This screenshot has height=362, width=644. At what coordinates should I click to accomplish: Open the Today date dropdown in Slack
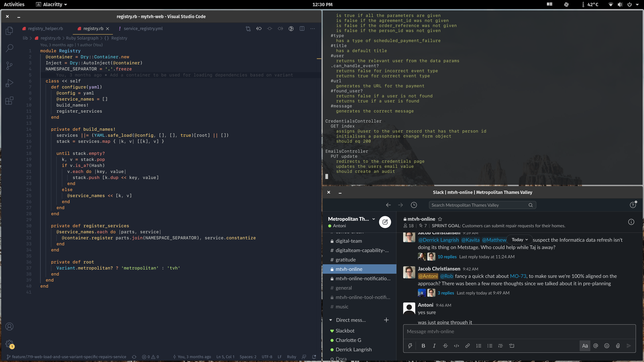point(520,240)
